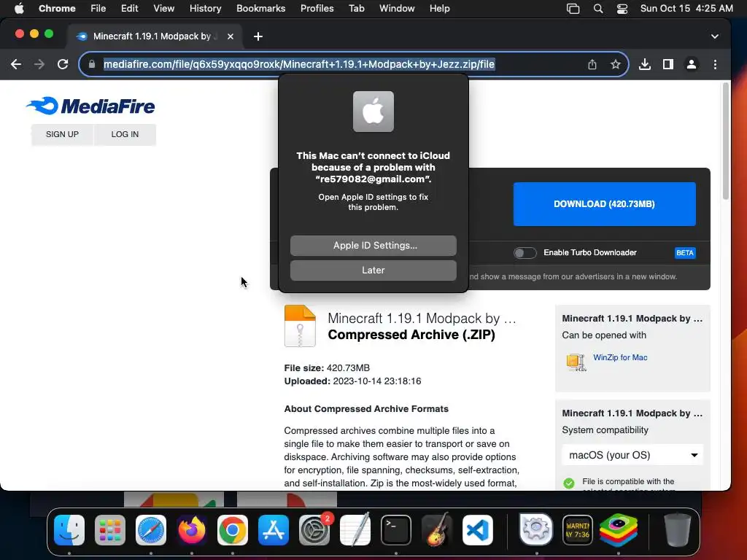747x560 pixels.
Task: Open the Chrome profile icon
Action: (x=692, y=64)
